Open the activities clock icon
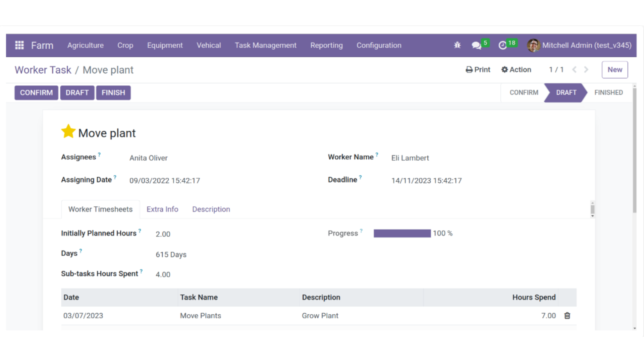This screenshot has width=644, height=362. [502, 45]
